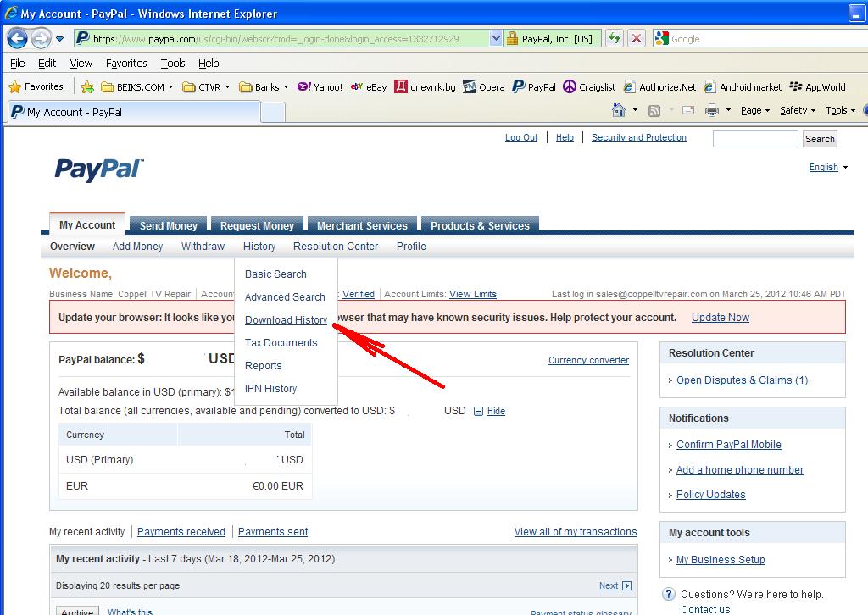Click the security lock icon for PayPal, Inc.

click(x=513, y=39)
